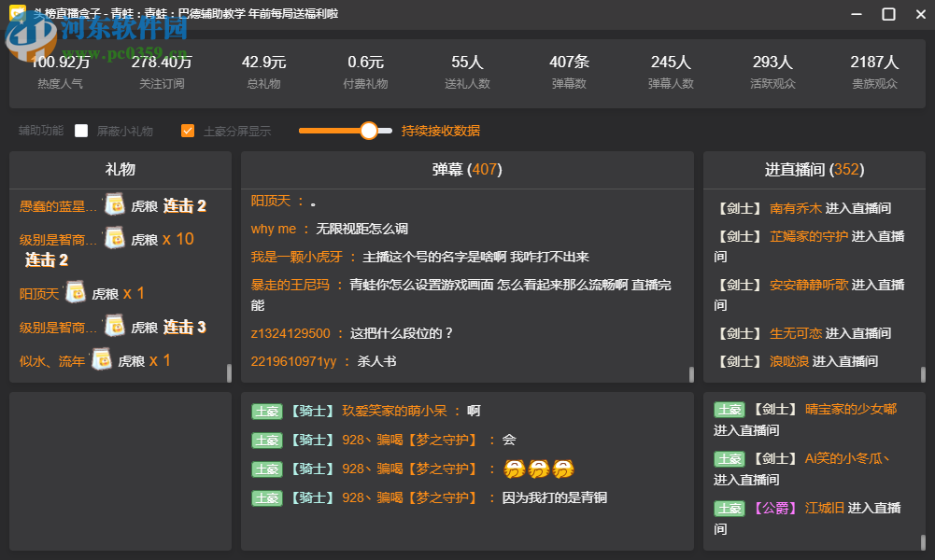The height and width of the screenshot is (560, 935).
Task: Click the 虎粮 icon next to 似水、流年
Action: 100,360
